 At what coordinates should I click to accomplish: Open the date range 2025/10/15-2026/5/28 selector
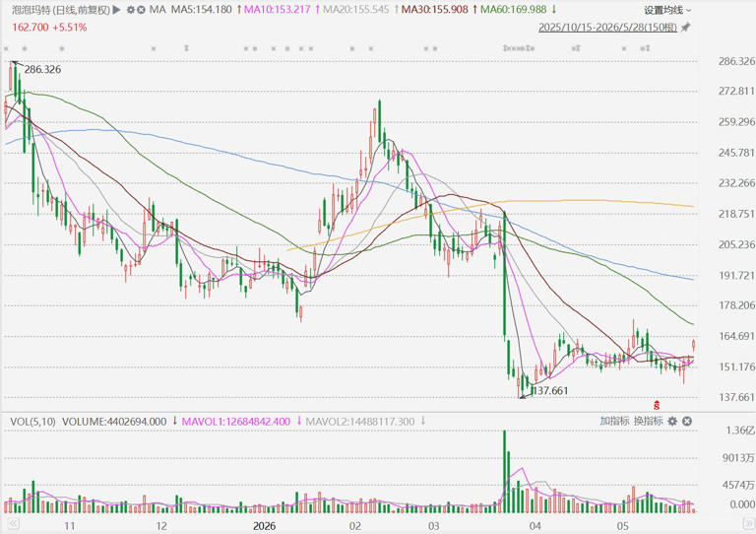(x=607, y=28)
